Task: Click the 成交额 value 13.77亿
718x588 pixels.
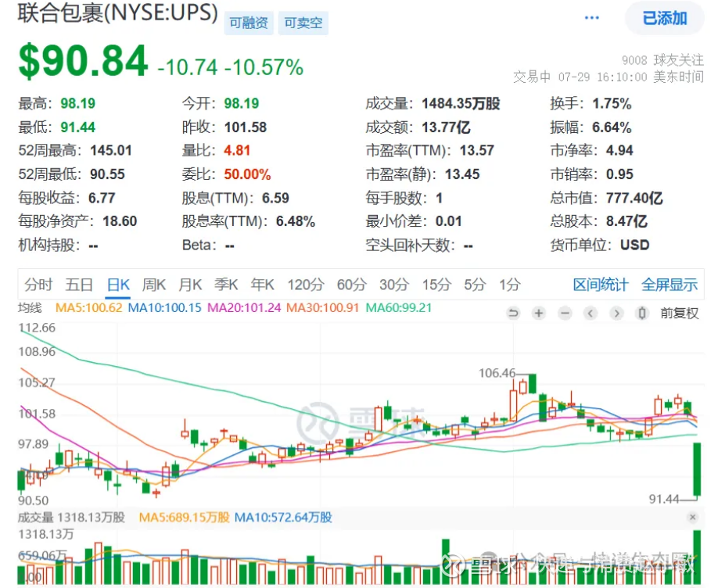Action: 446,127
